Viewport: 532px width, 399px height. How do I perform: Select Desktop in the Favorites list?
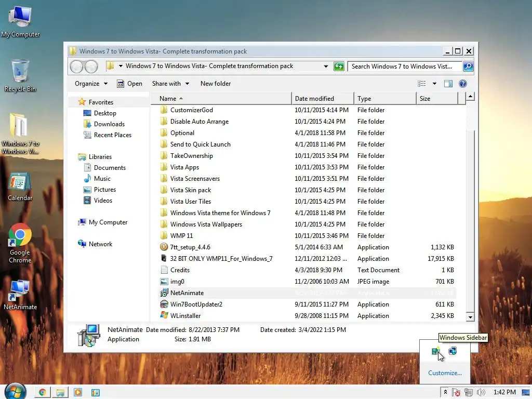pos(104,113)
